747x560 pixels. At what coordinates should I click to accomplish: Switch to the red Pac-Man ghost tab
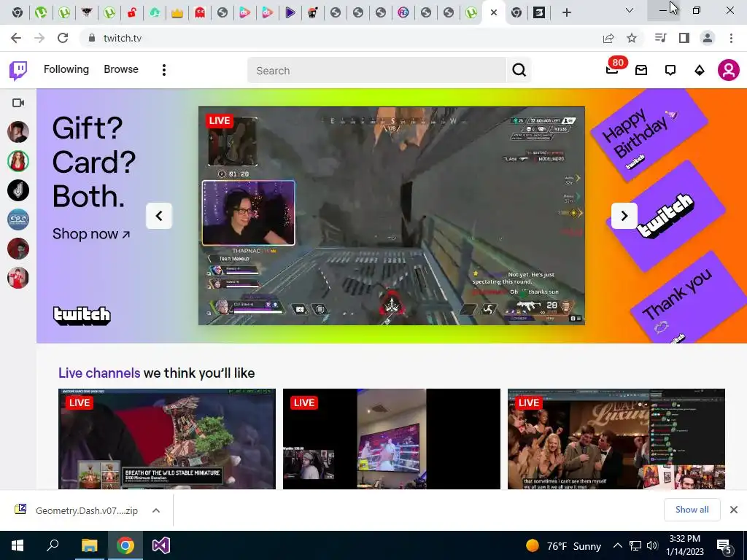[200, 12]
